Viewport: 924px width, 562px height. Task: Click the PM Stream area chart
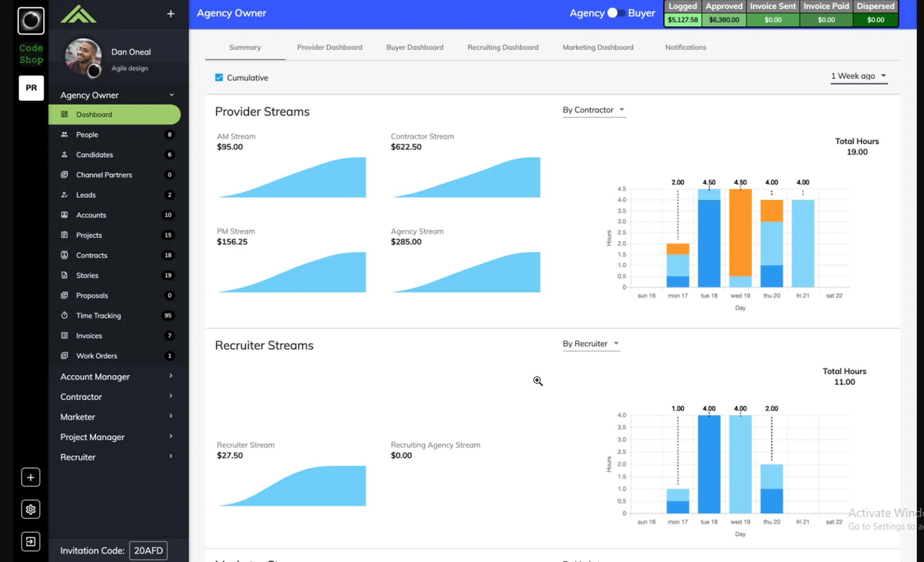tap(292, 272)
